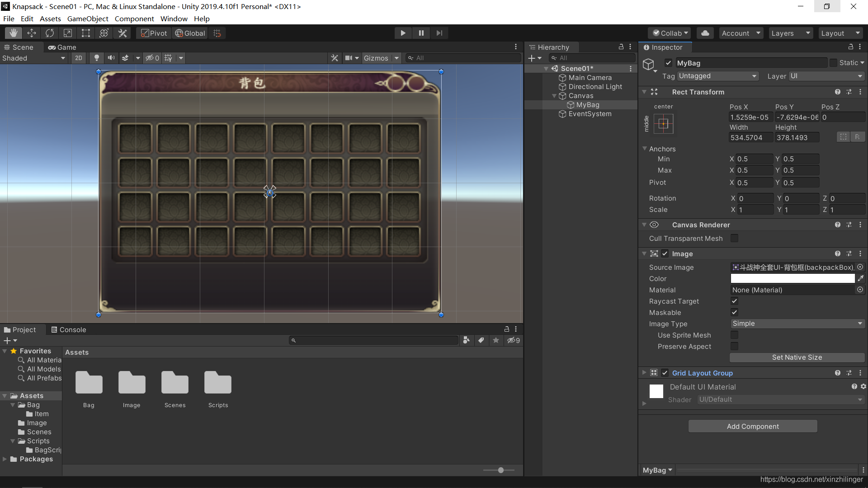
Task: Pick Source Image object selector
Action: pos(860,267)
